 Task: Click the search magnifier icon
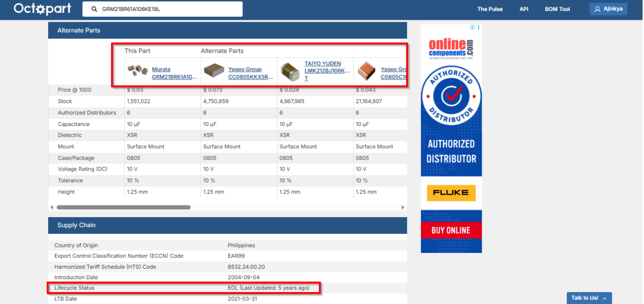tap(94, 9)
